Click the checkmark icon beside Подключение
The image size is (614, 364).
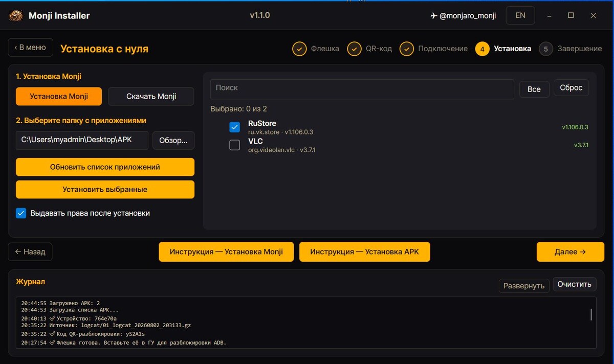[x=407, y=49]
